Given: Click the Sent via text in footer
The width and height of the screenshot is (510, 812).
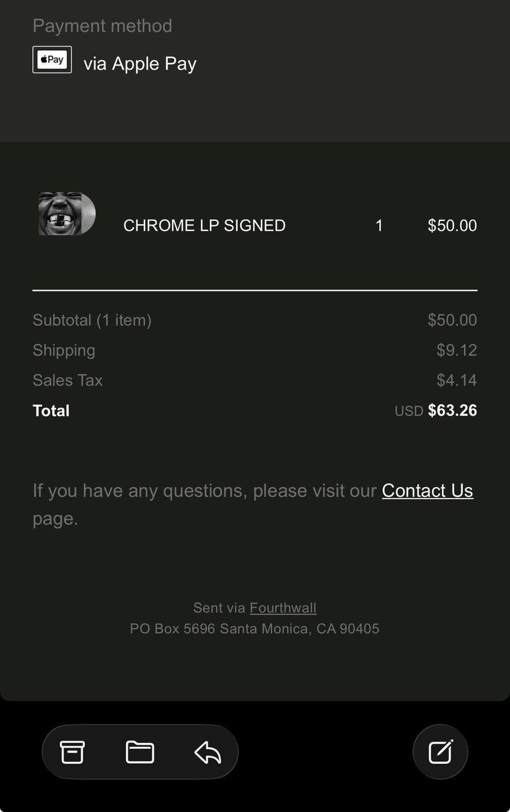Looking at the screenshot, I should click(219, 607).
